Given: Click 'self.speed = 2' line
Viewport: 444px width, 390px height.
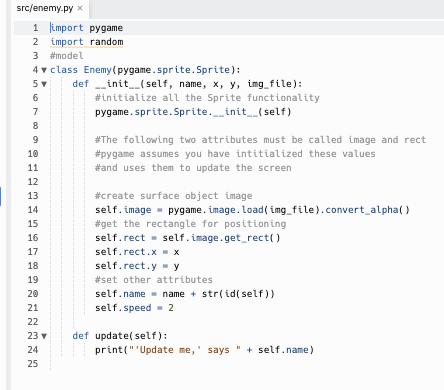Looking at the screenshot, I should (x=134, y=308).
